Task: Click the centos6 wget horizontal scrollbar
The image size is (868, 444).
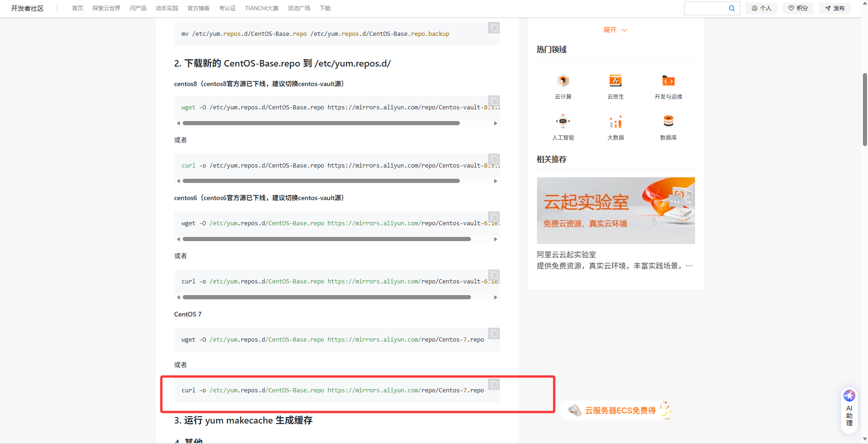Action: (x=327, y=239)
